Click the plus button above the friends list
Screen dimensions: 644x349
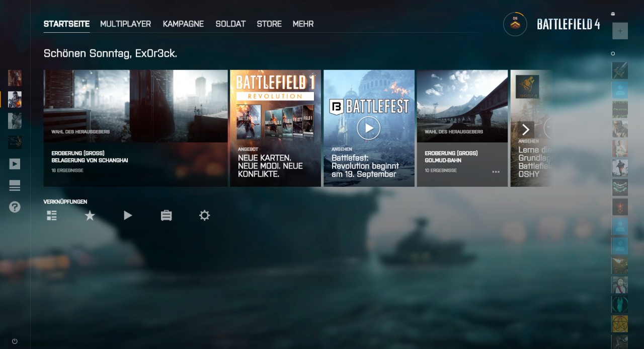click(620, 31)
